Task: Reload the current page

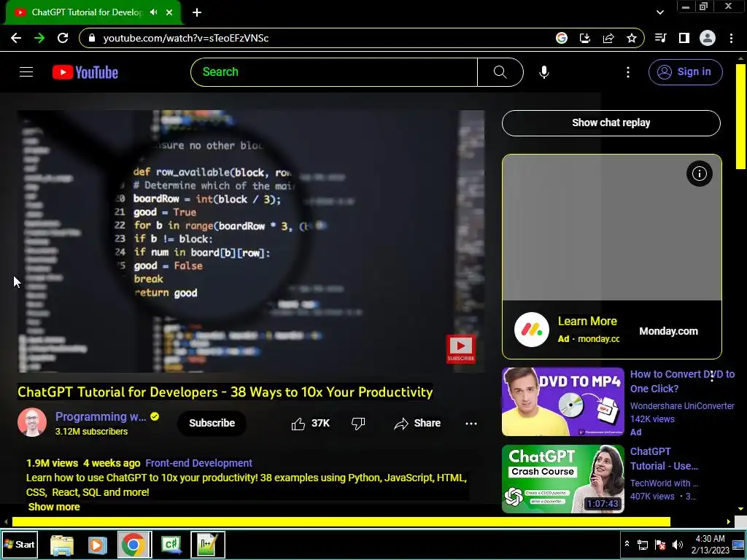Action: coord(63,38)
